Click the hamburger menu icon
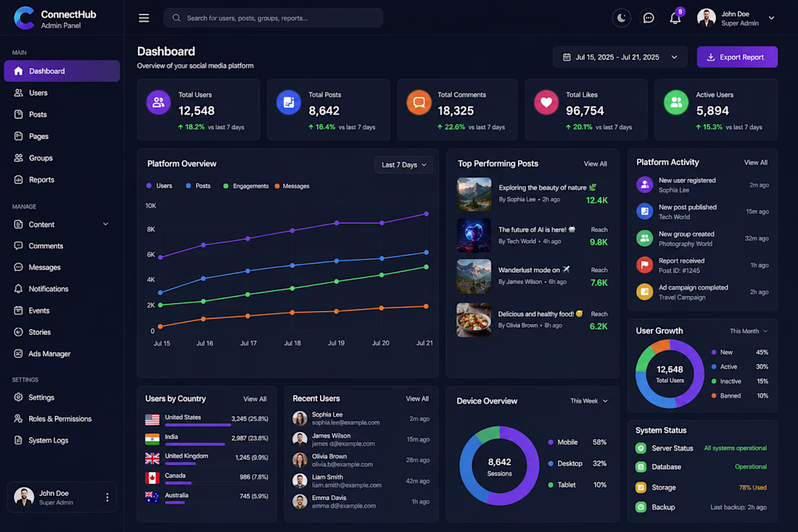 [x=144, y=18]
